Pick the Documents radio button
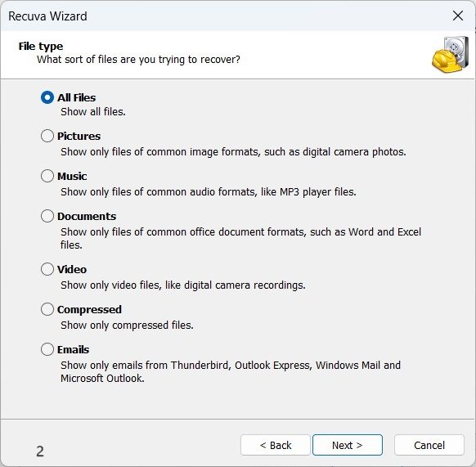Viewport: 476px width, 467px height. click(47, 216)
